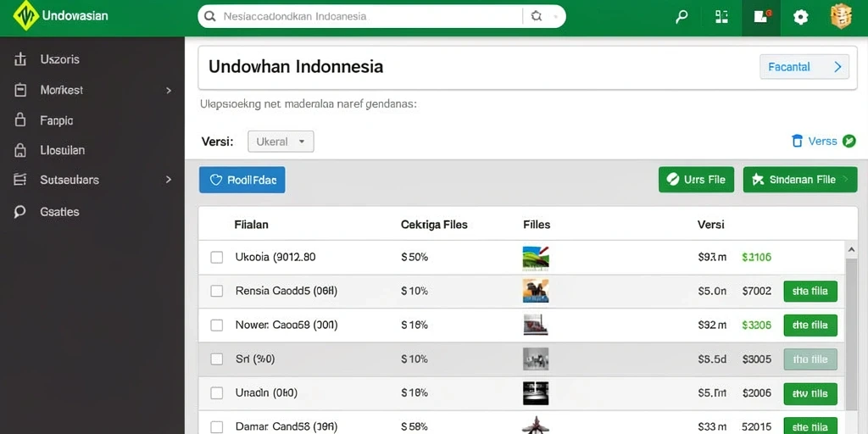Click the Morikest sidebar icon

point(20,90)
